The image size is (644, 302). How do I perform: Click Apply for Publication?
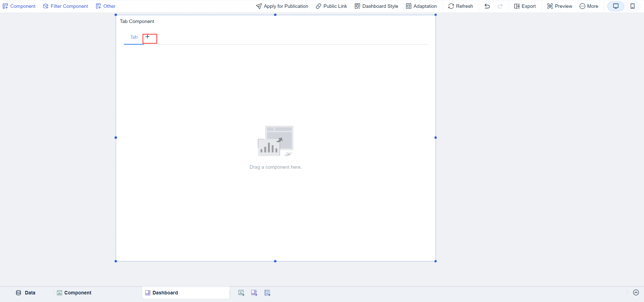tap(282, 6)
